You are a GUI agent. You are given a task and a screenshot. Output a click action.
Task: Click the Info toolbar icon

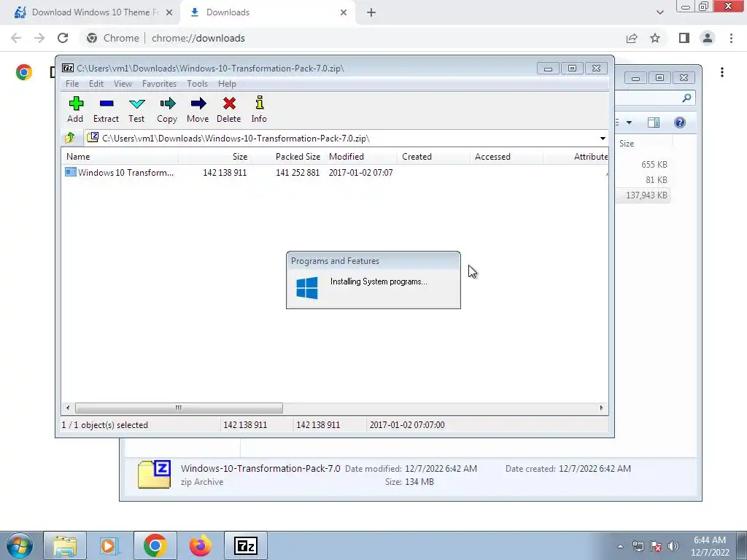259,109
